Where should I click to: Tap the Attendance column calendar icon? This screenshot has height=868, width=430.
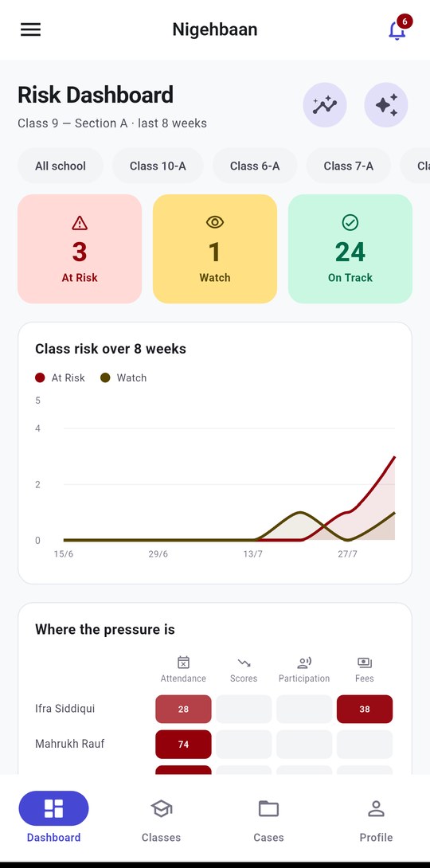183,663
